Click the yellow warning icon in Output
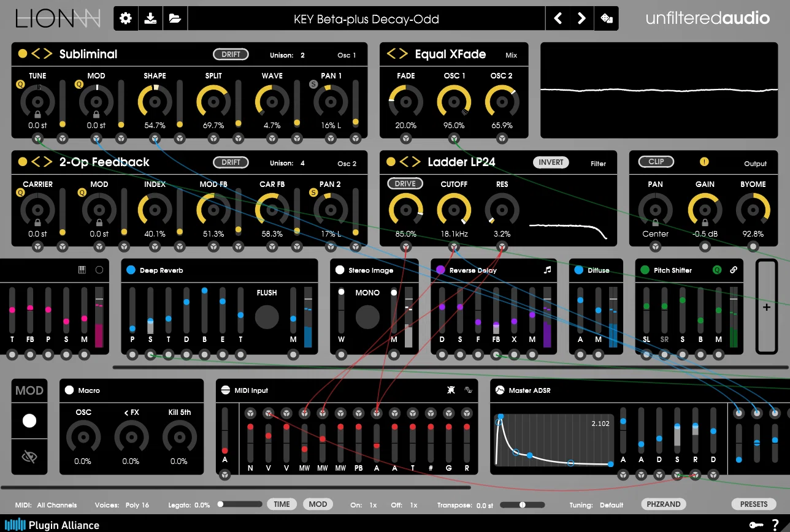The image size is (790, 532). point(704,162)
